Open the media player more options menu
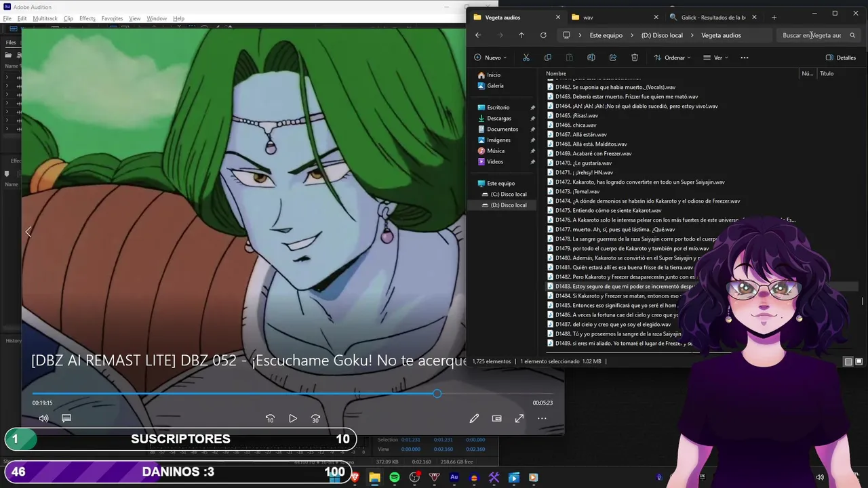 (x=542, y=419)
